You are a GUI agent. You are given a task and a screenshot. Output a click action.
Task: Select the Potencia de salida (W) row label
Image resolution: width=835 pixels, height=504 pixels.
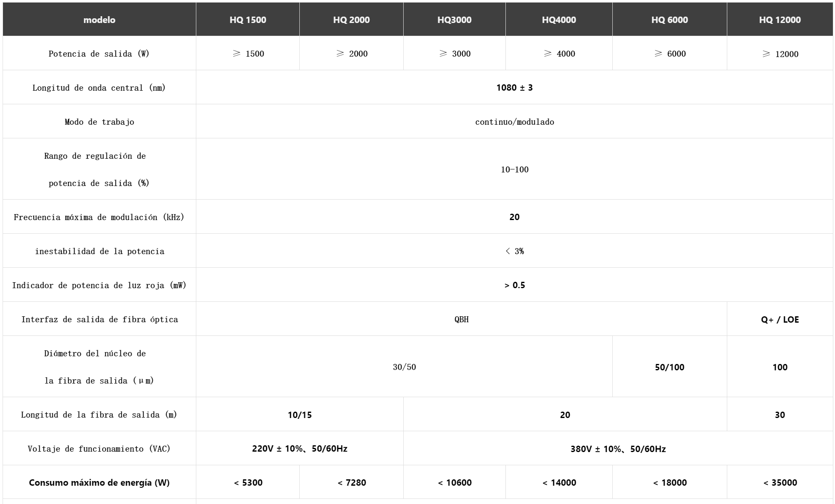point(99,54)
